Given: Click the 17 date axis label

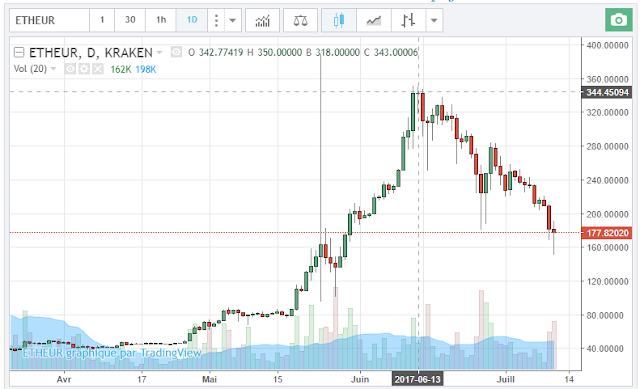Looking at the screenshot, I should [x=142, y=379].
